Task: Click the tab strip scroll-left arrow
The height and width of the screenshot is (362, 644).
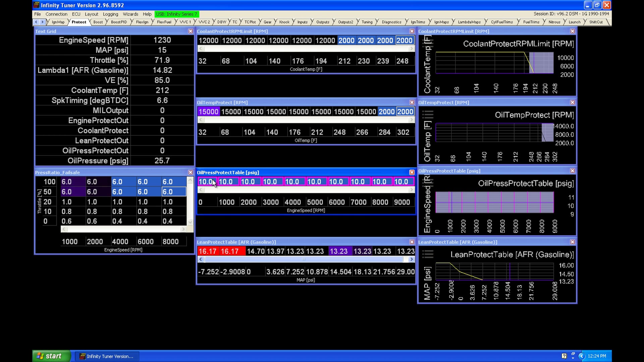Action: pyautogui.click(x=36, y=22)
